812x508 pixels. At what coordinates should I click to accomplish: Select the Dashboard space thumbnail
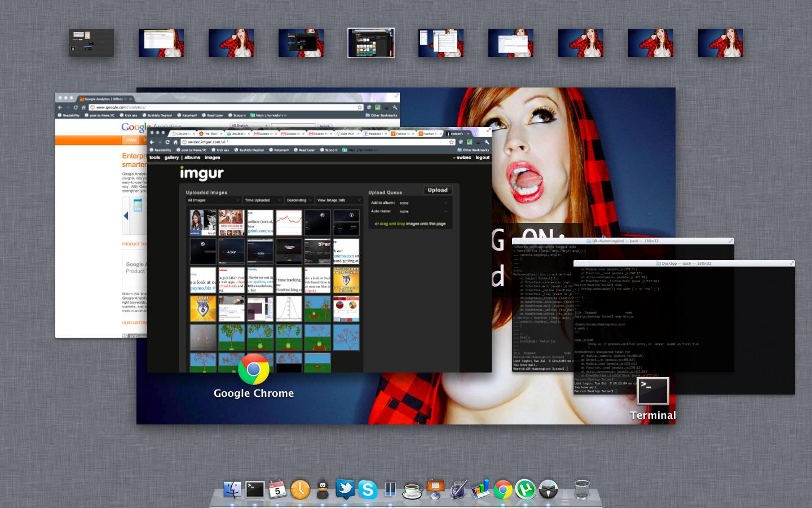[x=91, y=43]
